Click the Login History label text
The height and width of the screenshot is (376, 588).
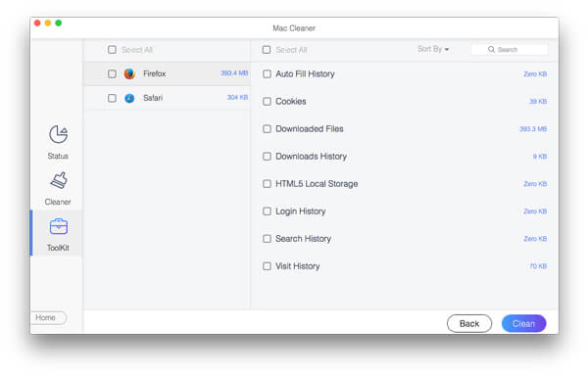point(301,211)
